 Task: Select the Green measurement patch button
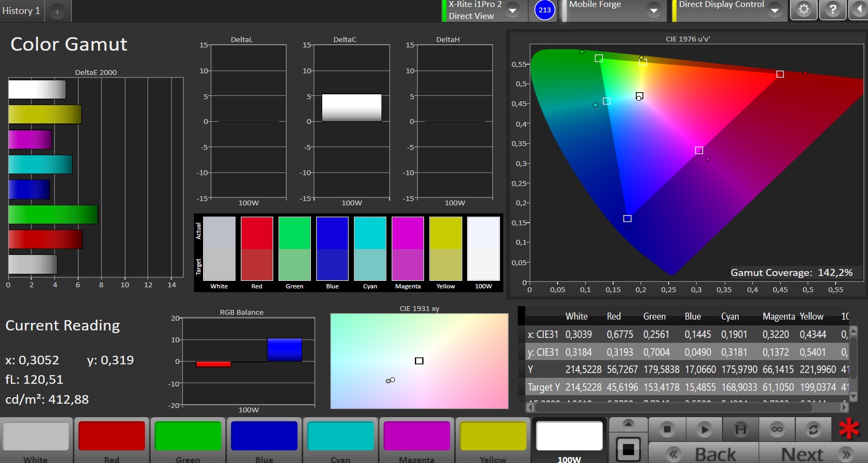188,440
